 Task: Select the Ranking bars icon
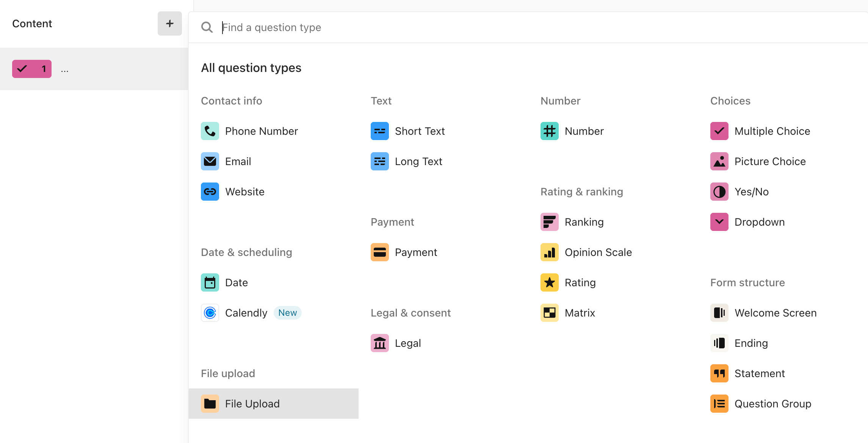coord(550,222)
